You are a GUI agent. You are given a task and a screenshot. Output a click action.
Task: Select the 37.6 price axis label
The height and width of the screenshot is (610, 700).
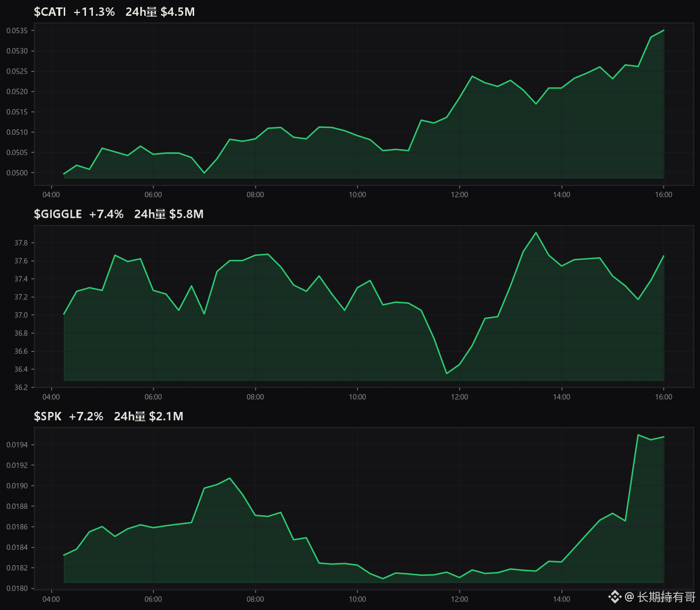click(x=21, y=261)
